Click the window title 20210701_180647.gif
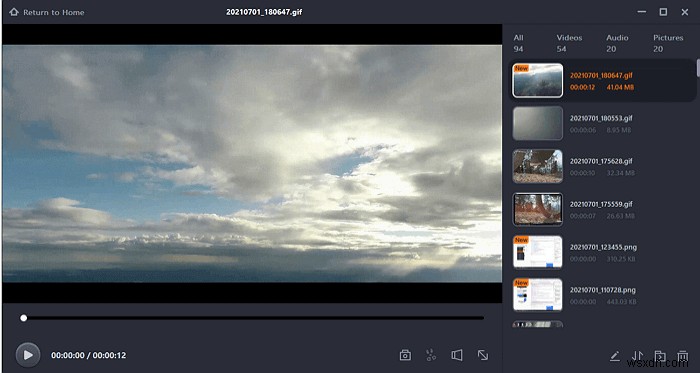 (x=264, y=12)
